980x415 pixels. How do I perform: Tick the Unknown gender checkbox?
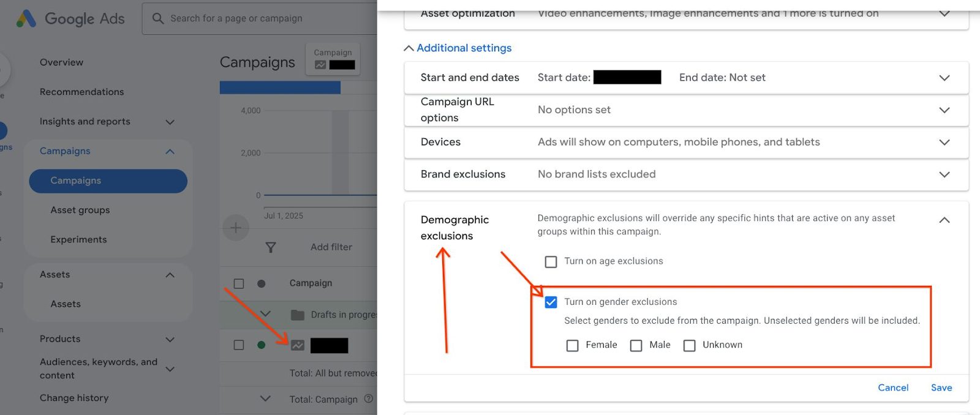click(689, 346)
